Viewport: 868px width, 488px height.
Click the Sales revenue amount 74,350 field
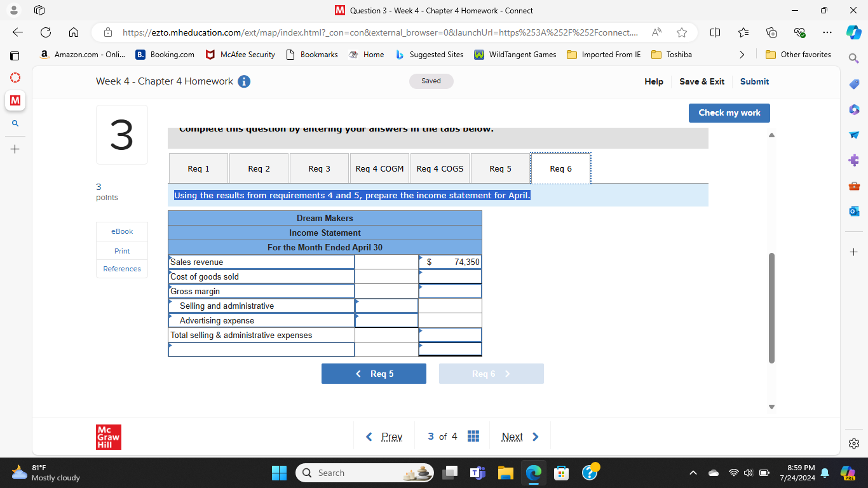[450, 262]
